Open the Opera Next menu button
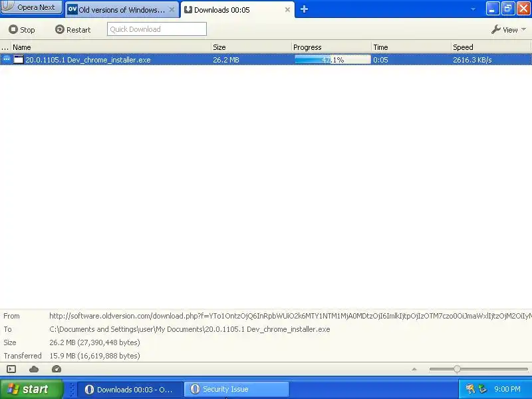 click(31, 7)
